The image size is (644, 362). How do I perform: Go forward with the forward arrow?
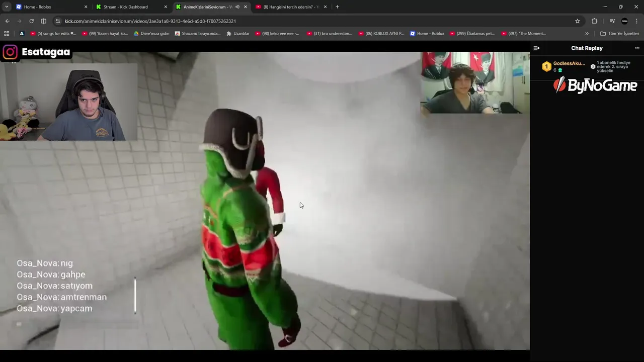pyautogui.click(x=19, y=21)
